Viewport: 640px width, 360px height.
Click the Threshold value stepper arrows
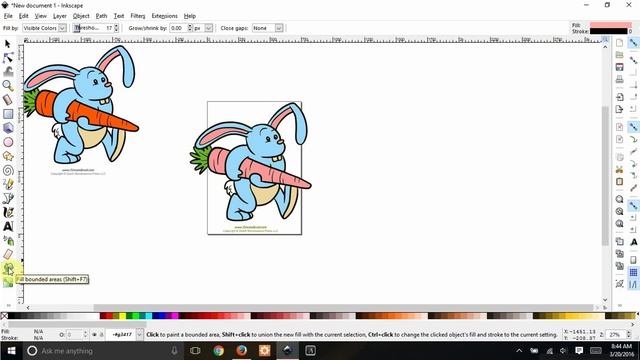[116, 28]
